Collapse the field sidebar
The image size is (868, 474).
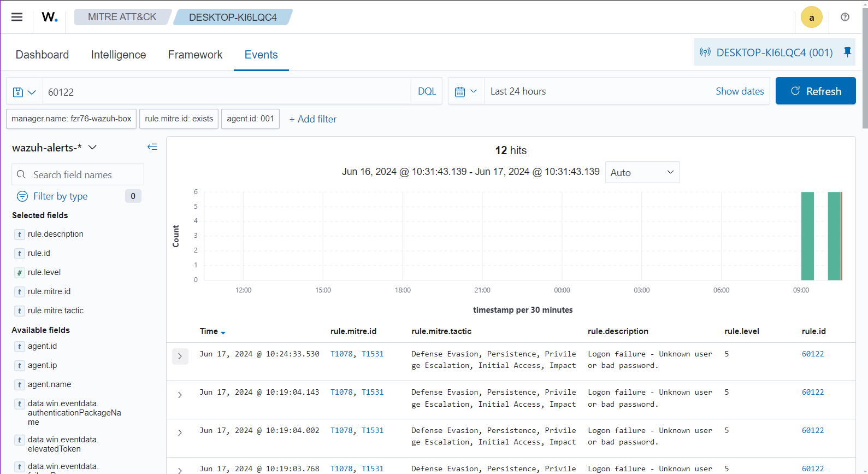tap(152, 147)
